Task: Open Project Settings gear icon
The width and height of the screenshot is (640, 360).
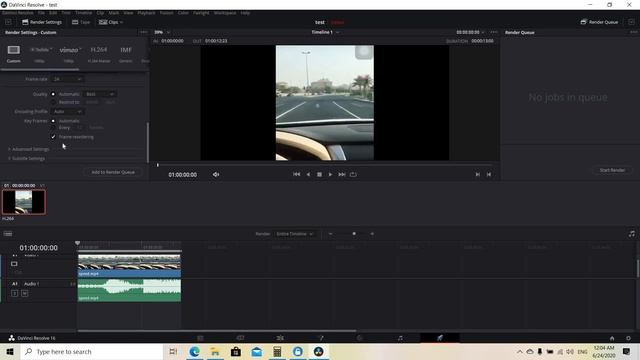Action: (x=628, y=338)
